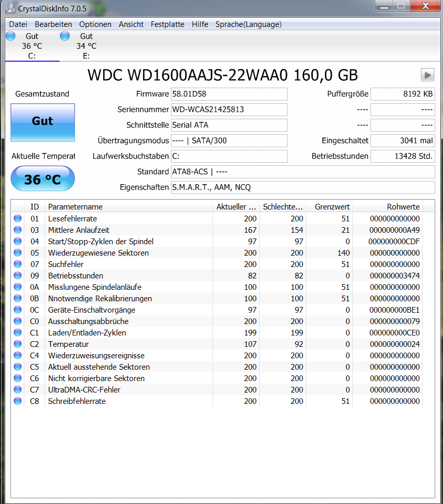Click raw value 000000000BE1
This screenshot has width=443, height=504.
pos(394,310)
